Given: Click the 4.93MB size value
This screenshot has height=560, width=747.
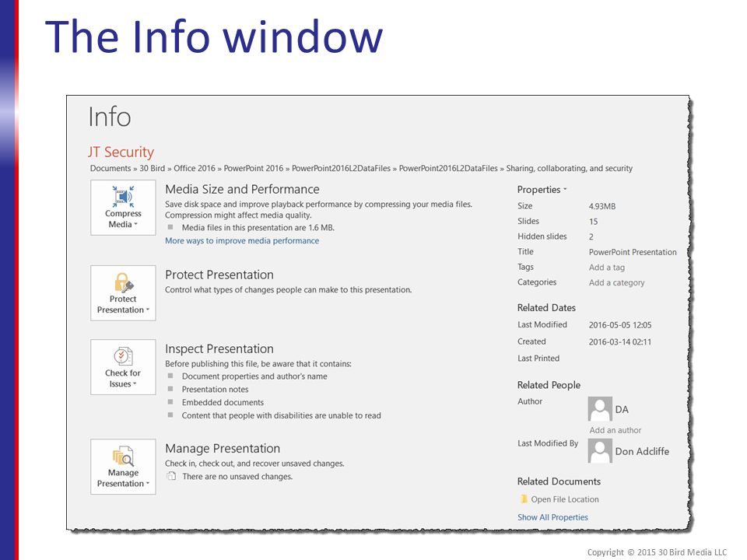Looking at the screenshot, I should 602,206.
